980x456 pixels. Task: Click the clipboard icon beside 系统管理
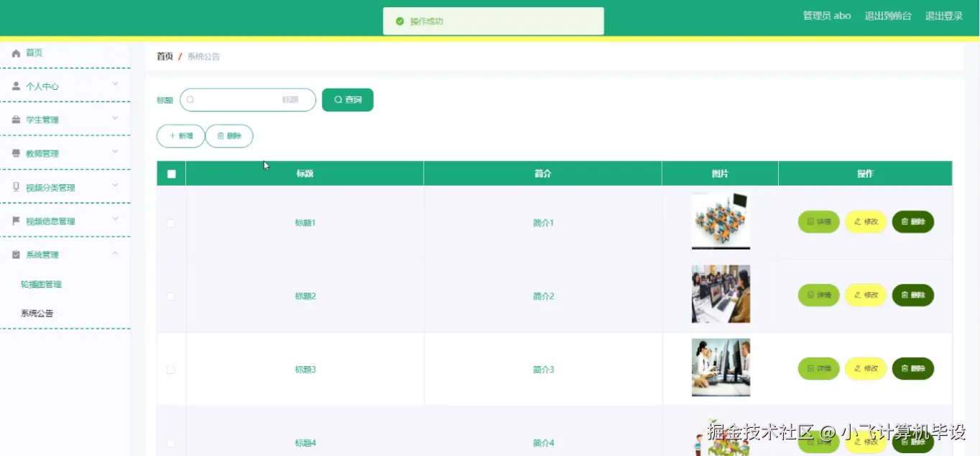[16, 255]
